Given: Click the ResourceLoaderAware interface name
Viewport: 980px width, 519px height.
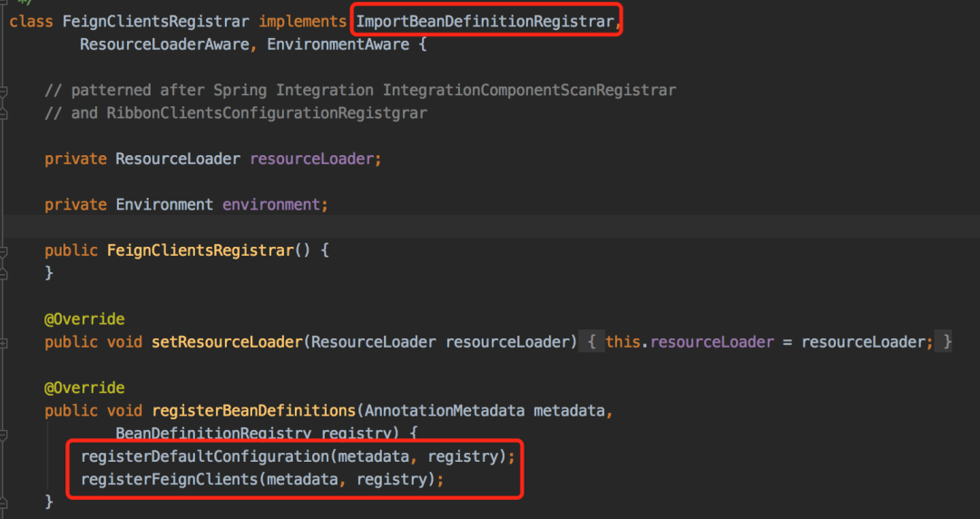Looking at the screenshot, I should [x=164, y=44].
